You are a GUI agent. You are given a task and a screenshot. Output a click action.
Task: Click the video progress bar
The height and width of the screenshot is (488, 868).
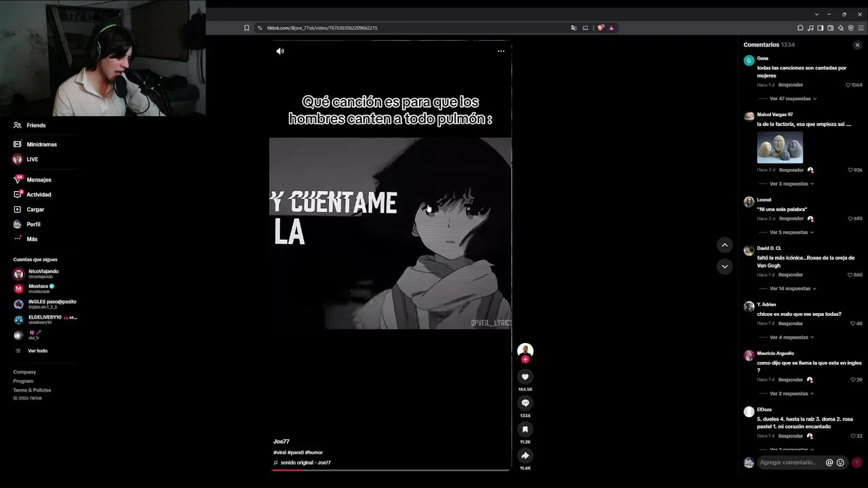[391, 470]
